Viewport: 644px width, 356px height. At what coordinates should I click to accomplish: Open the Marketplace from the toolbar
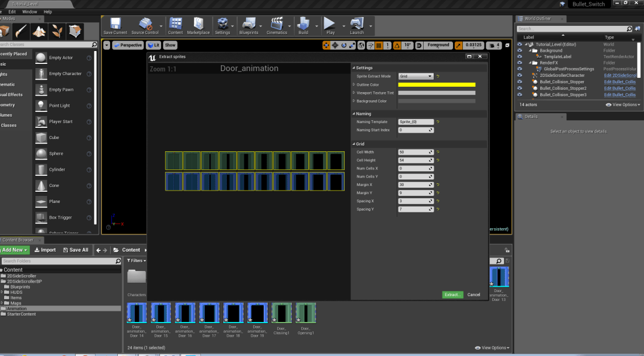(198, 25)
